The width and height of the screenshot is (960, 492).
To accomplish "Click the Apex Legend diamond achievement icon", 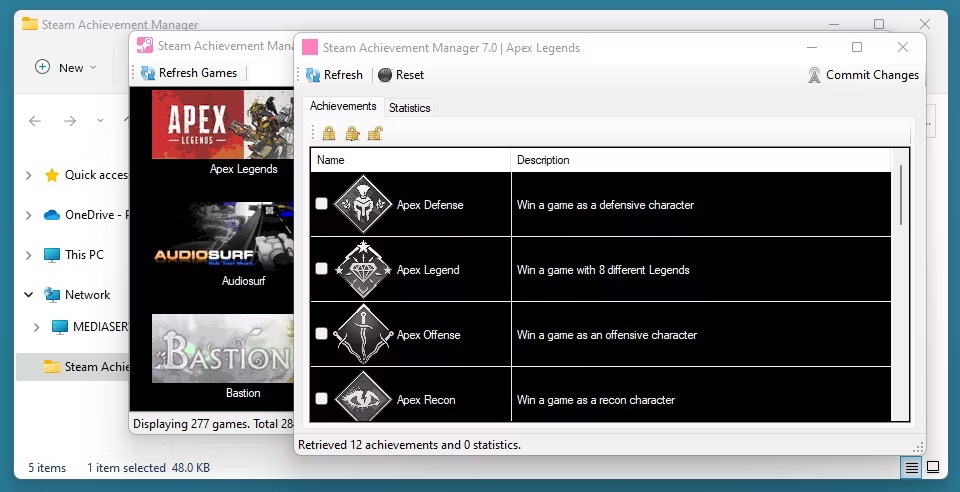I will 363,269.
